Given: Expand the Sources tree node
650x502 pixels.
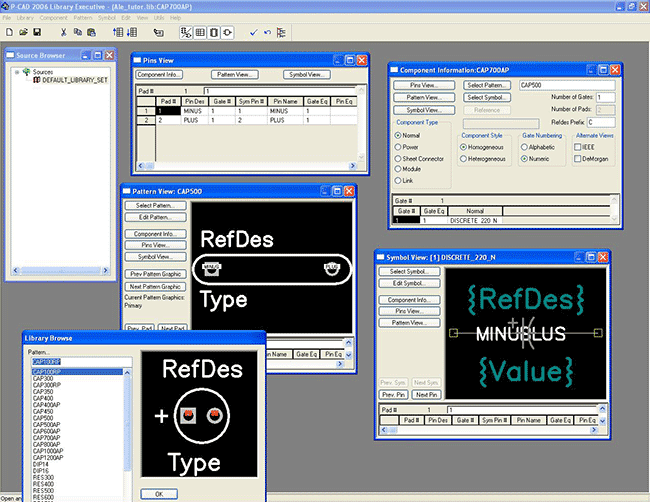Looking at the screenshot, I should 17,72.
